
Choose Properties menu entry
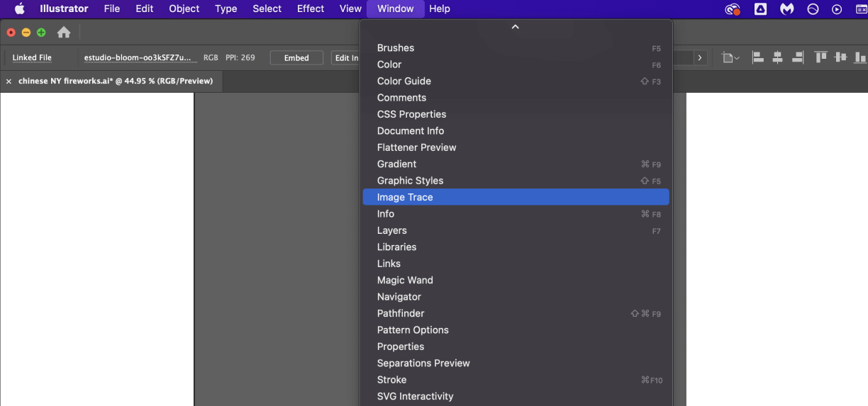(x=516, y=346)
